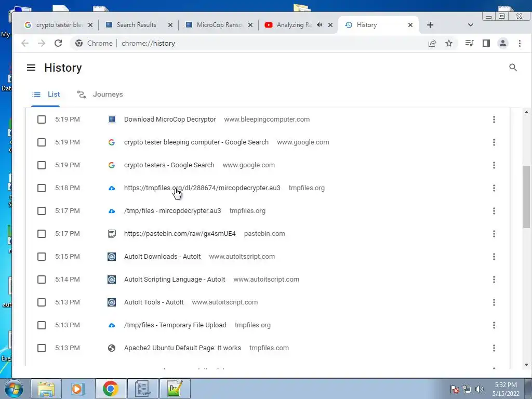Screen dimensions: 532x399
Task: Open the Chrome profile avatar icon
Action: click(503, 43)
